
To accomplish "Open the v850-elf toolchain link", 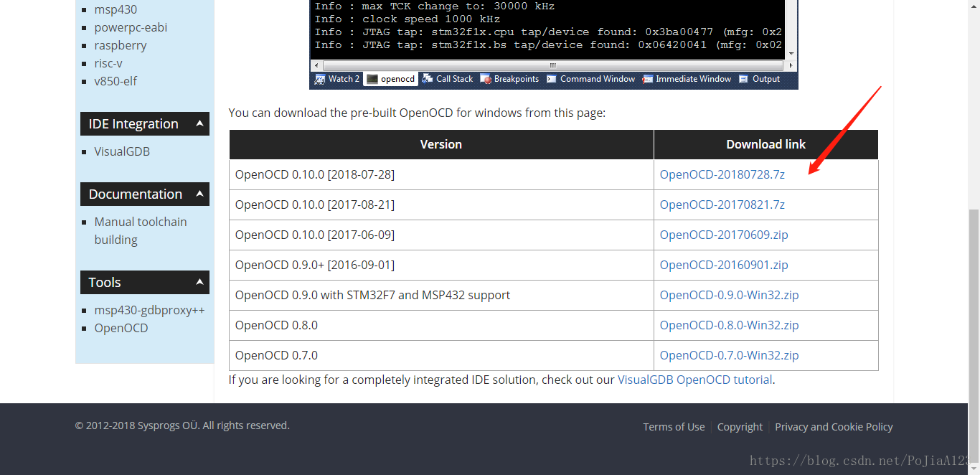I will click(116, 81).
